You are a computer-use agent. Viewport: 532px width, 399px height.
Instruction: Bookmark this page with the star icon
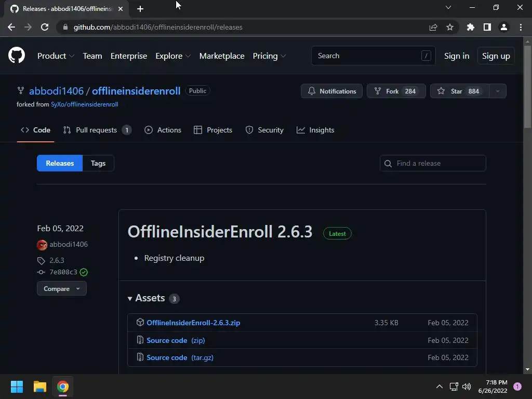pos(450,27)
